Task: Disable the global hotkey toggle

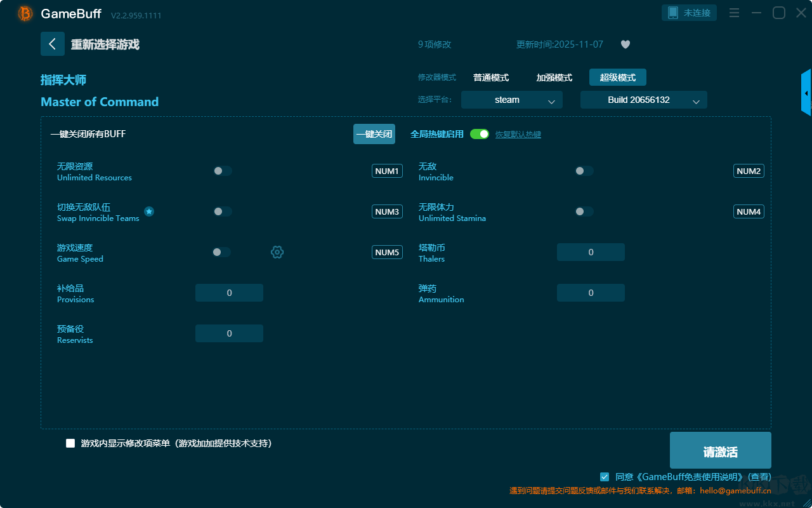Action: point(480,134)
